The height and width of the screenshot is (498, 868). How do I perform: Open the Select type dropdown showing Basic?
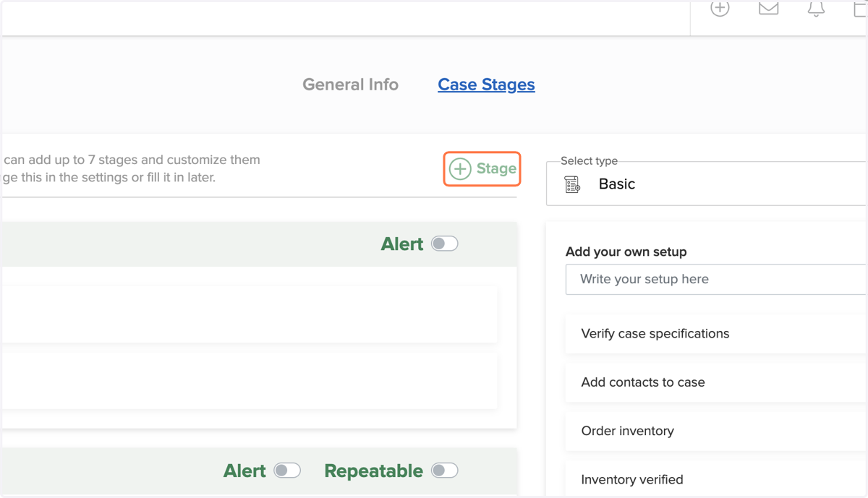[707, 184]
